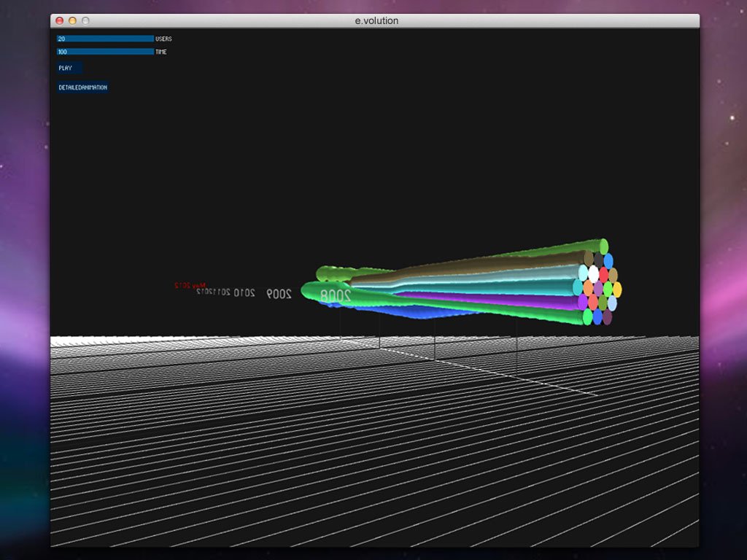Adjust the USERS slider set to 20
The height and width of the screenshot is (560, 747).
tap(105, 39)
